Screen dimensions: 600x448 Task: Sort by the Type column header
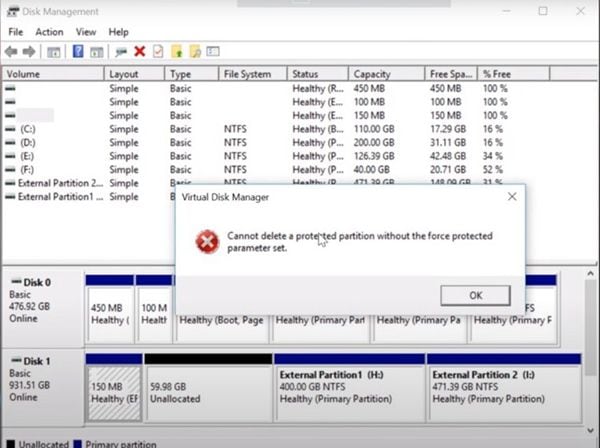[x=192, y=74]
